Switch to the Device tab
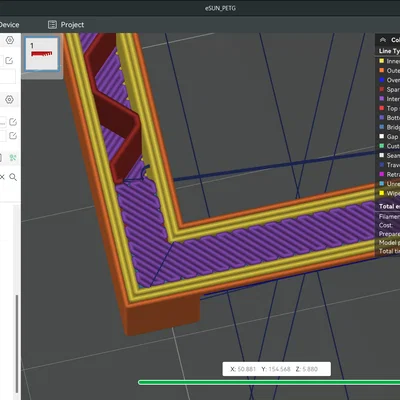 click(x=9, y=25)
